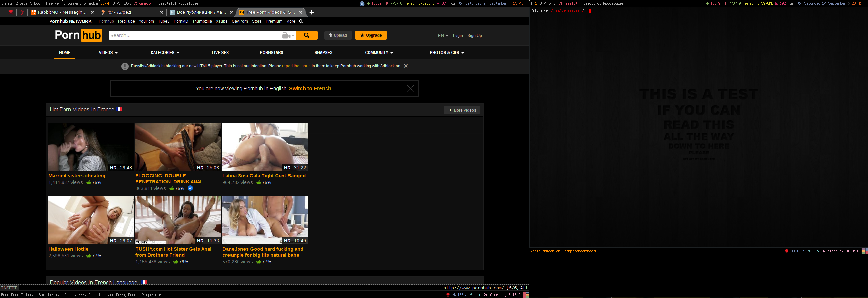The height and width of the screenshot is (298, 868).
Task: Click the '+ More Videos' button
Action: (x=462, y=110)
